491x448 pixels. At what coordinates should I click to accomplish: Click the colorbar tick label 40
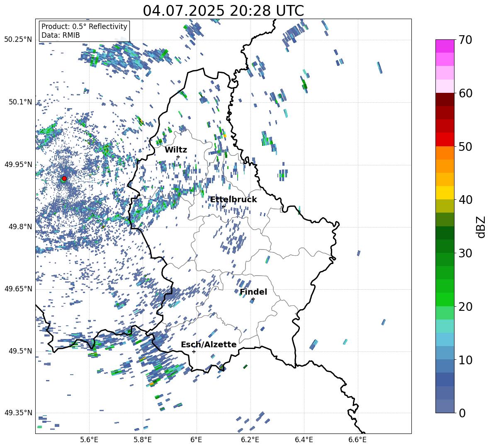(x=465, y=200)
